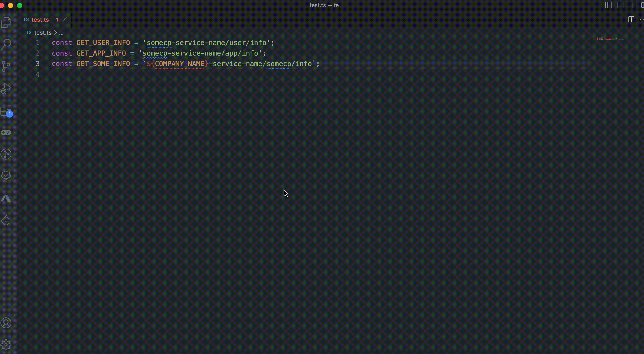Open the Extensions view showing one notification
The image size is (644, 354).
pos(6,110)
